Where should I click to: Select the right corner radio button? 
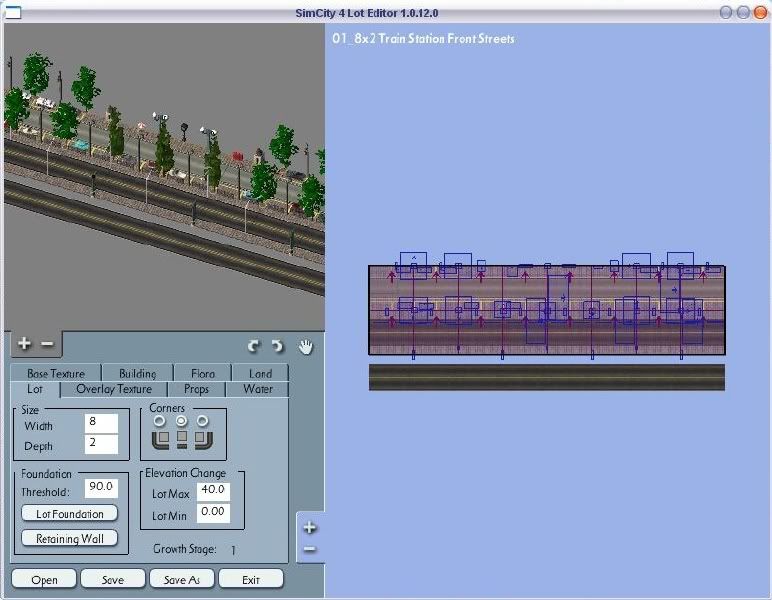[x=202, y=421]
